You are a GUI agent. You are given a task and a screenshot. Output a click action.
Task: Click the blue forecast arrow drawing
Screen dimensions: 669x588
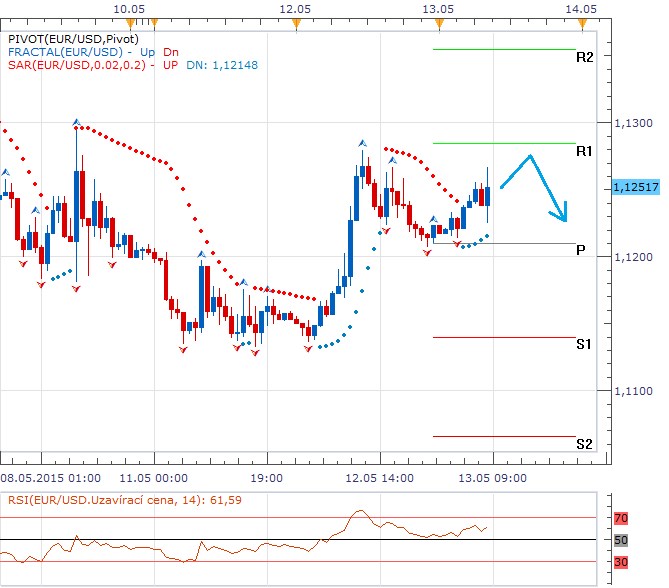[535, 183]
